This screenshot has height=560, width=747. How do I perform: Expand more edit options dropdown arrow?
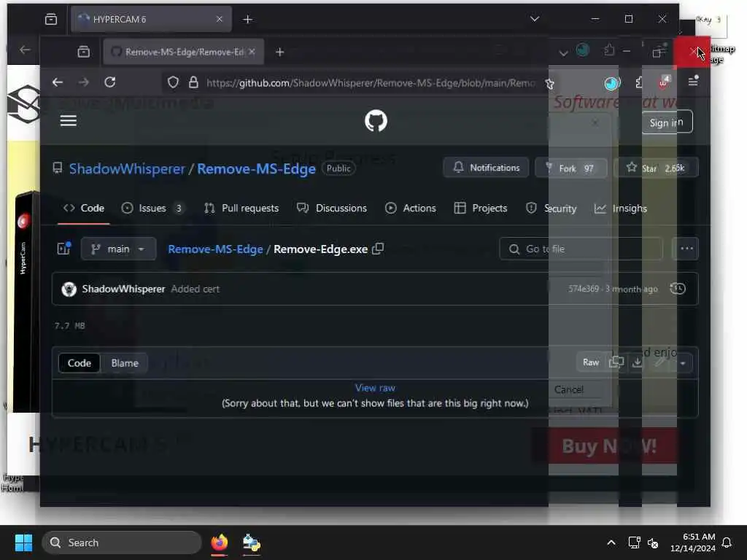(x=683, y=363)
